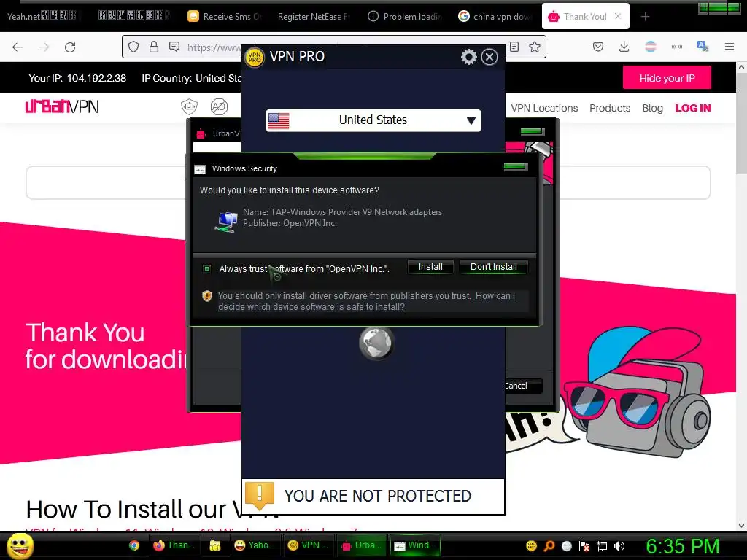Launch Chrome from the taskbar
747x560 pixels.
pyautogui.click(x=134, y=545)
